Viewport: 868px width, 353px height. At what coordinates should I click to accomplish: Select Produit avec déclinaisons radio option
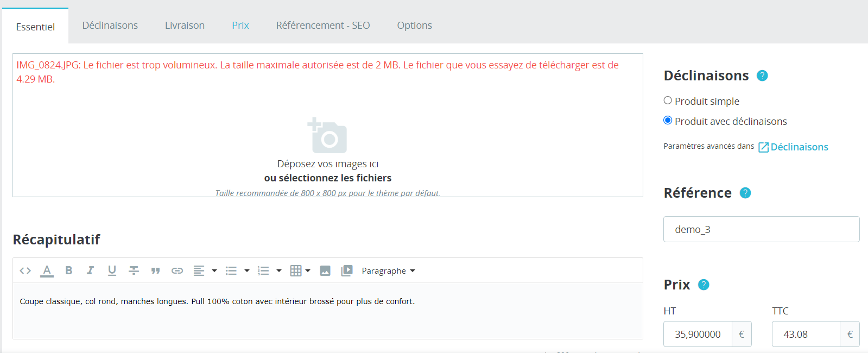coord(668,121)
